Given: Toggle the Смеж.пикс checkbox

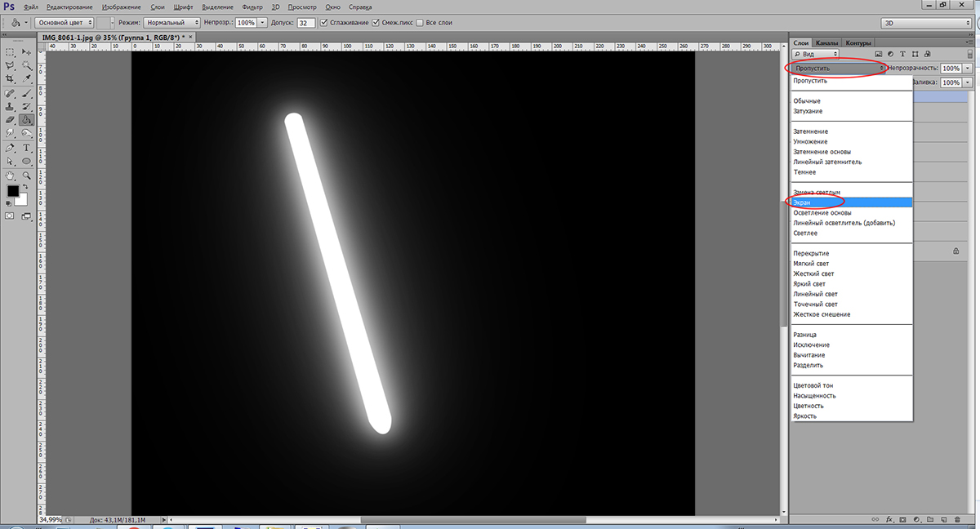Looking at the screenshot, I should (x=376, y=23).
